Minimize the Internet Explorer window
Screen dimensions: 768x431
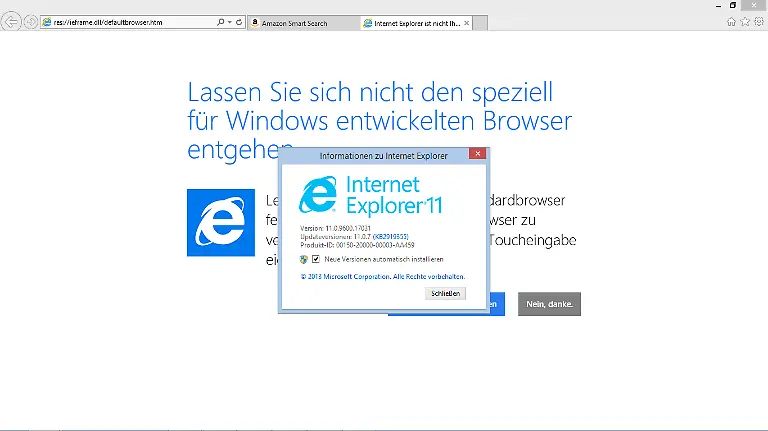(x=718, y=6)
